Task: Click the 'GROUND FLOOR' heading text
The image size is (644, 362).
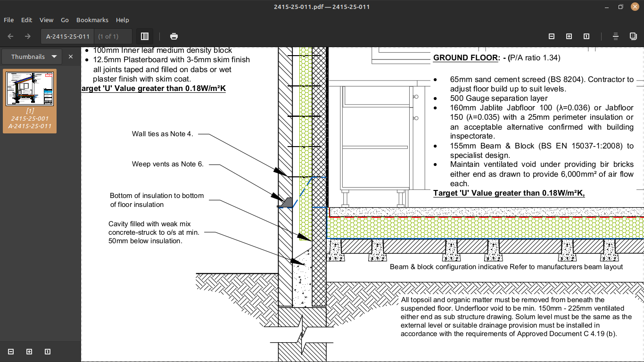Action: (x=465, y=58)
